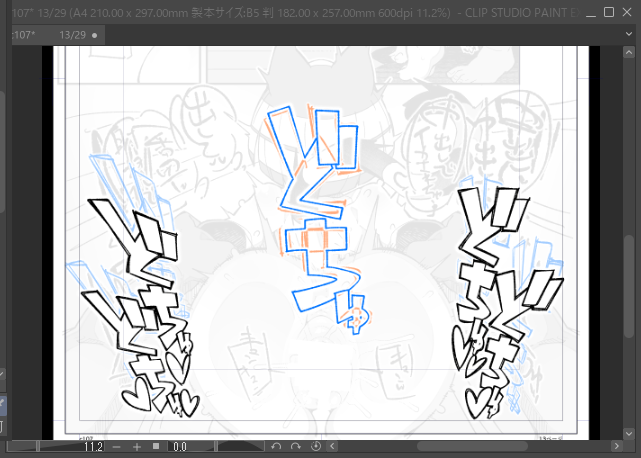This screenshot has height=458, width=641.
Task: Click the horizontal scrollbar right arrow
Action: tap(616, 446)
